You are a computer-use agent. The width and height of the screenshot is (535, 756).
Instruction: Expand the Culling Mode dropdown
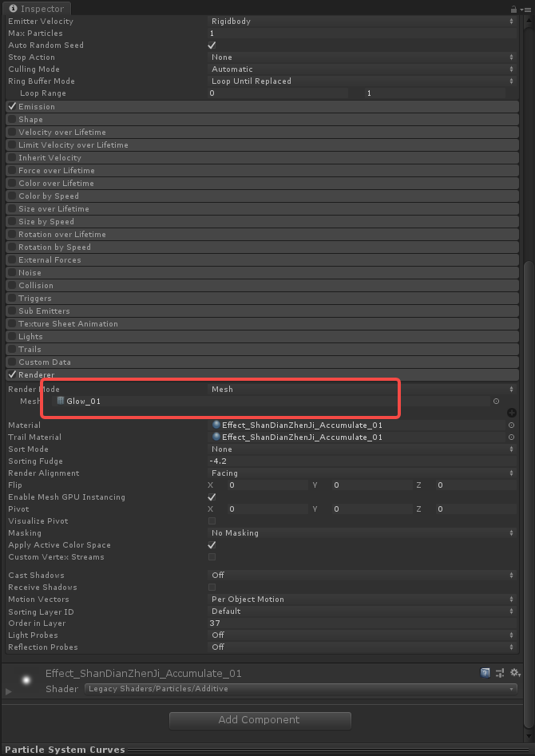[362, 69]
